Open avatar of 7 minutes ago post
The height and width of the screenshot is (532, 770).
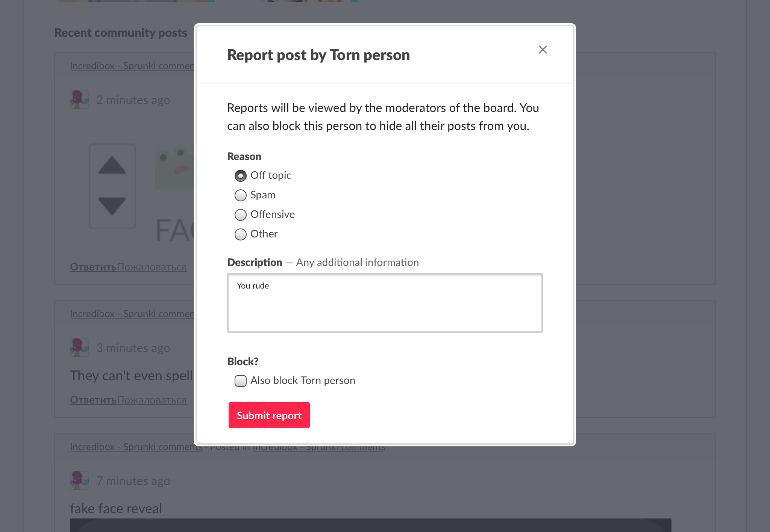pyautogui.click(x=79, y=481)
